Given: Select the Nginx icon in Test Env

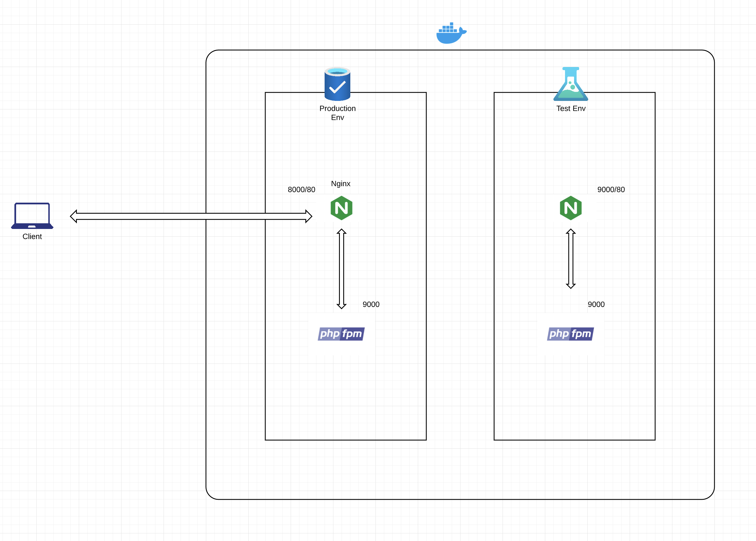Looking at the screenshot, I should click(571, 208).
